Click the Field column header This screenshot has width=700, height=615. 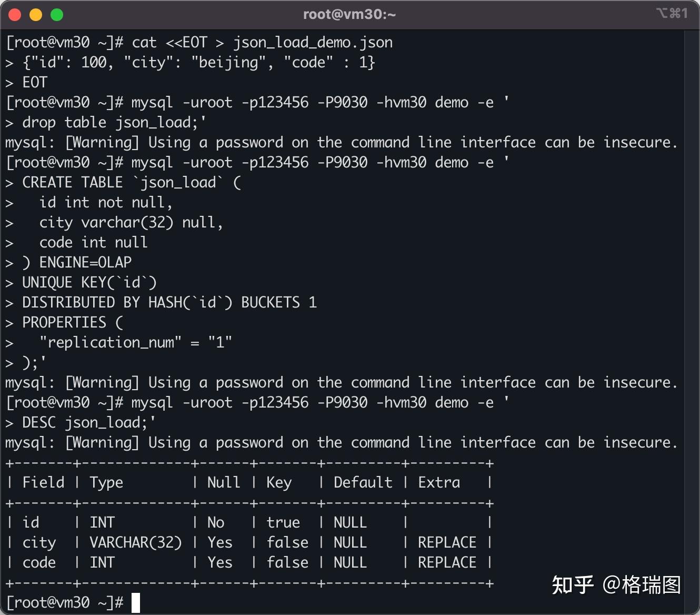point(43,483)
